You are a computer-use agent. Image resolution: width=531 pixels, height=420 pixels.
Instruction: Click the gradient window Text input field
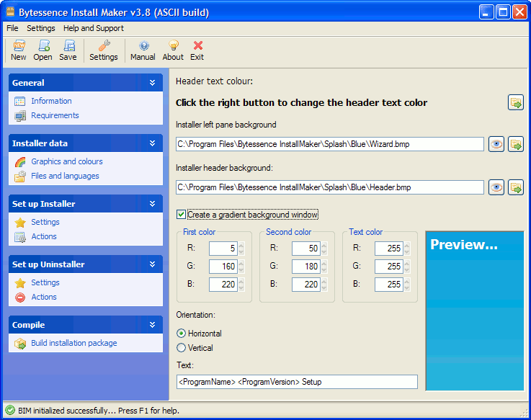297,382
